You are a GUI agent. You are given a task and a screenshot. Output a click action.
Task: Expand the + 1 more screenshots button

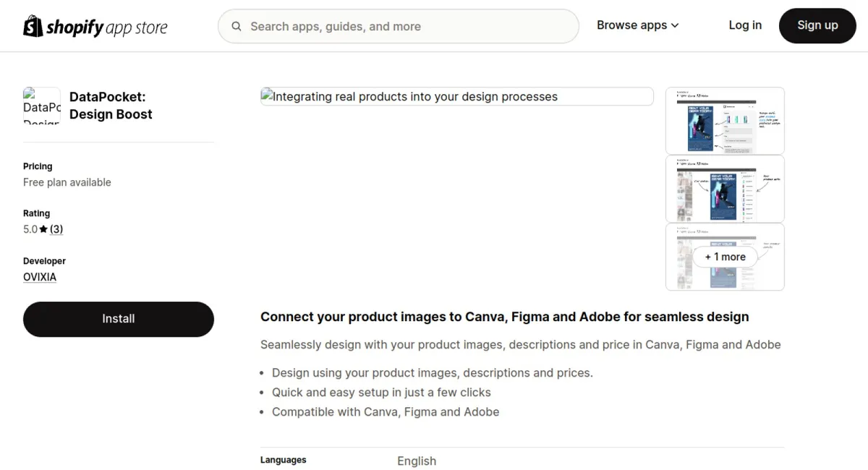tap(725, 257)
